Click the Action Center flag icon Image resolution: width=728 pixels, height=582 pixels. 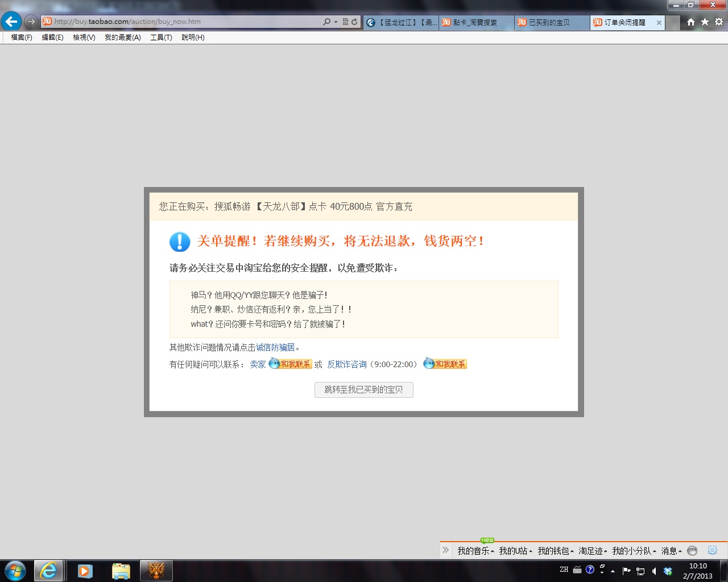coord(627,571)
